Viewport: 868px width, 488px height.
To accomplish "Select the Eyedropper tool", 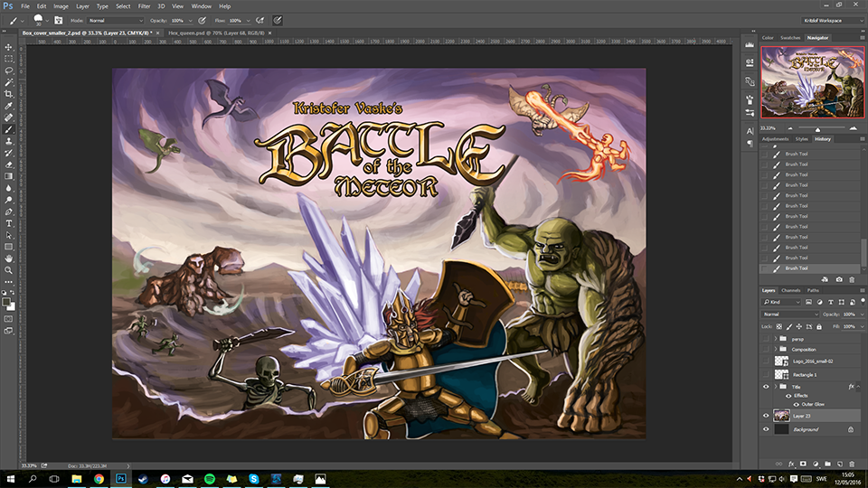I will pyautogui.click(x=8, y=106).
